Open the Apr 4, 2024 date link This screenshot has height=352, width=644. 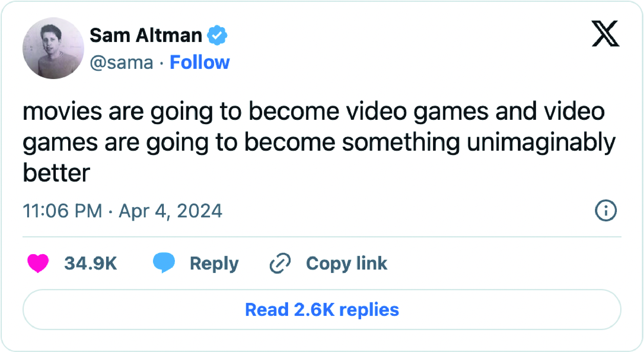(x=171, y=212)
